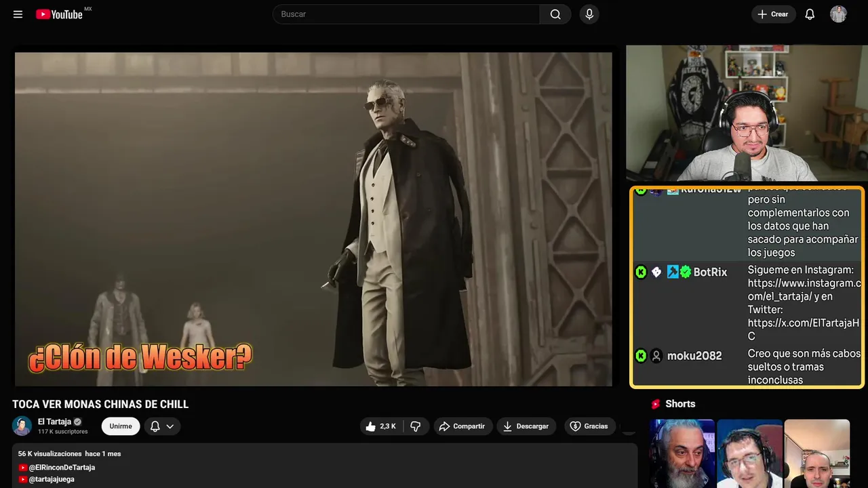Start voice search with the microphone icon
The height and width of the screenshot is (488, 868).
tap(589, 14)
